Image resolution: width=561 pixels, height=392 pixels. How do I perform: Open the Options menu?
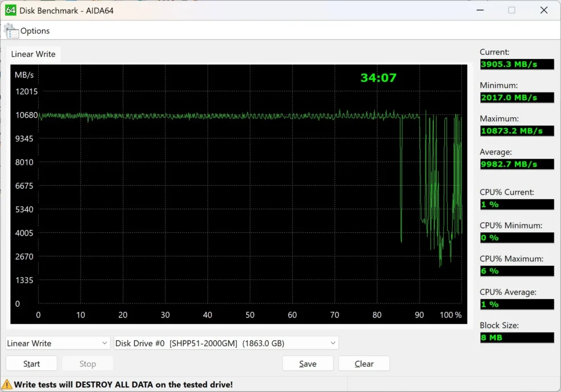35,31
